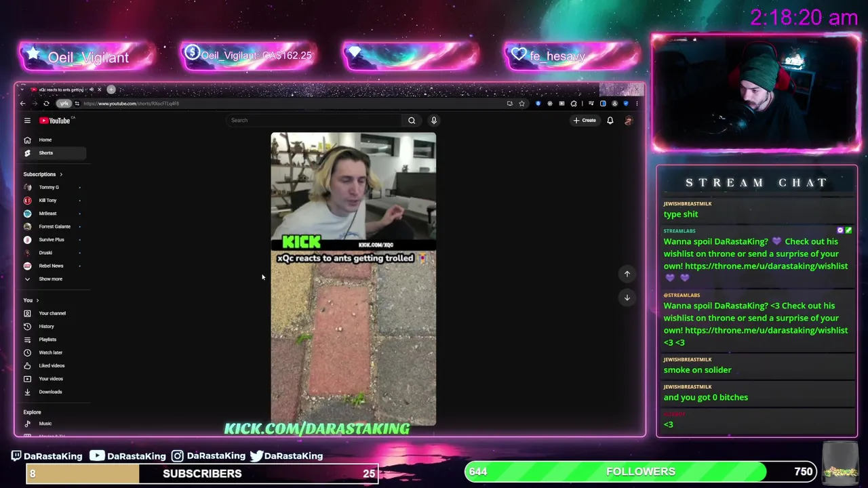Open the notifications bell
Viewport: 868px width, 488px height.
pos(610,121)
